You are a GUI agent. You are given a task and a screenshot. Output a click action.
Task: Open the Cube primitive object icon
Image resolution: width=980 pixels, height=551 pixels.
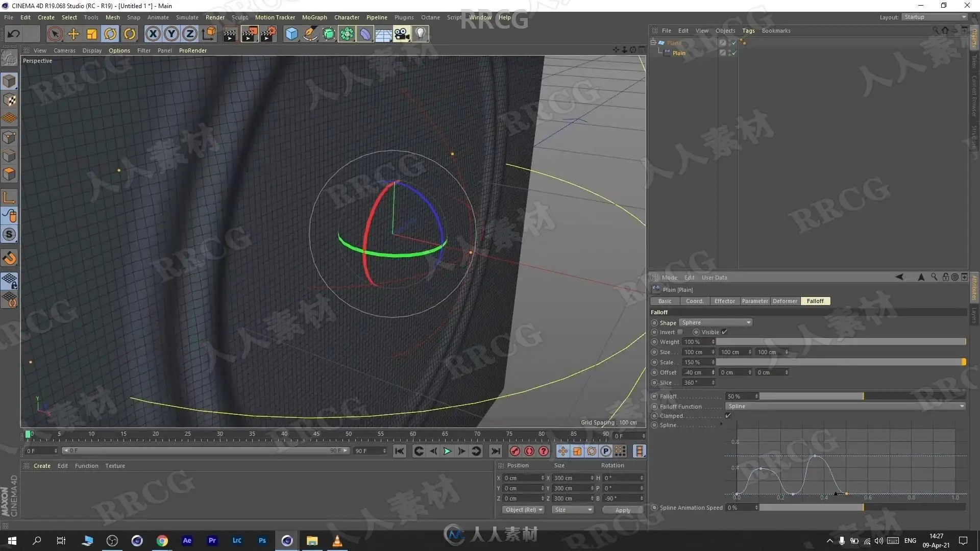[x=291, y=34]
